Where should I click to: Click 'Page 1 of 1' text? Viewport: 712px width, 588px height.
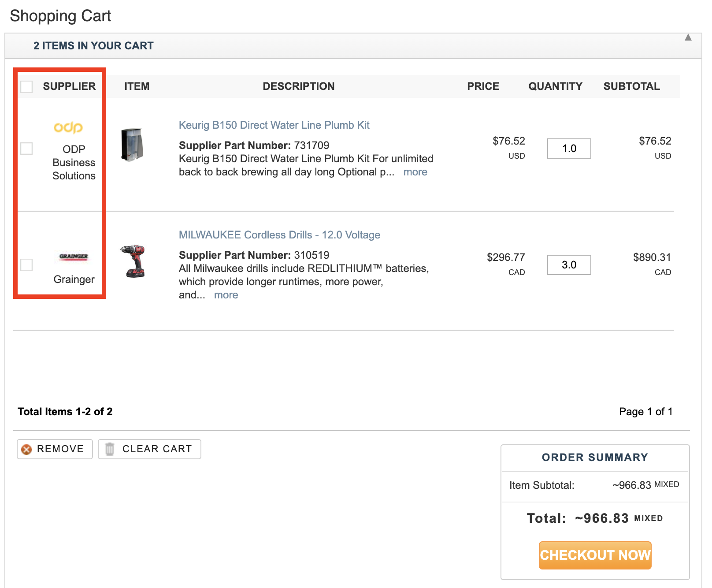click(645, 412)
